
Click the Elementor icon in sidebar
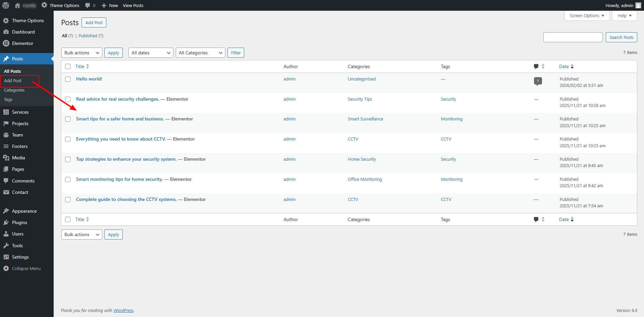(x=6, y=43)
